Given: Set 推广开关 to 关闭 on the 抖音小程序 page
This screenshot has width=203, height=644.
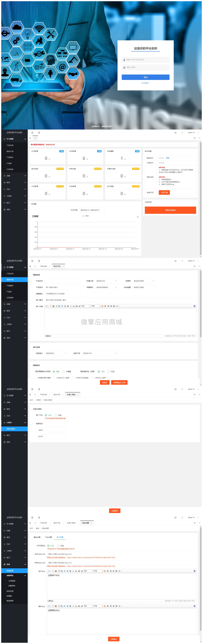Looking at the screenshot, I should tap(48, 415).
